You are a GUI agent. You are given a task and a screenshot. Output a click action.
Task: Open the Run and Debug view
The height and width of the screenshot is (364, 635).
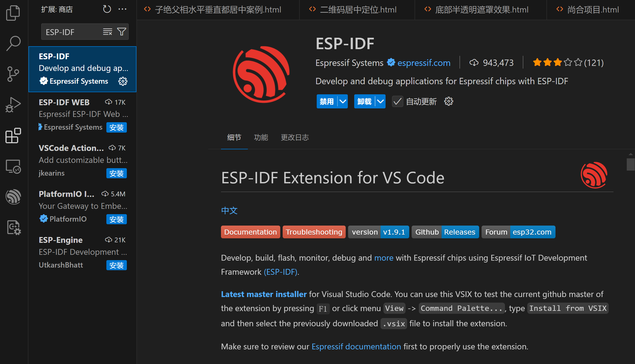tap(13, 105)
